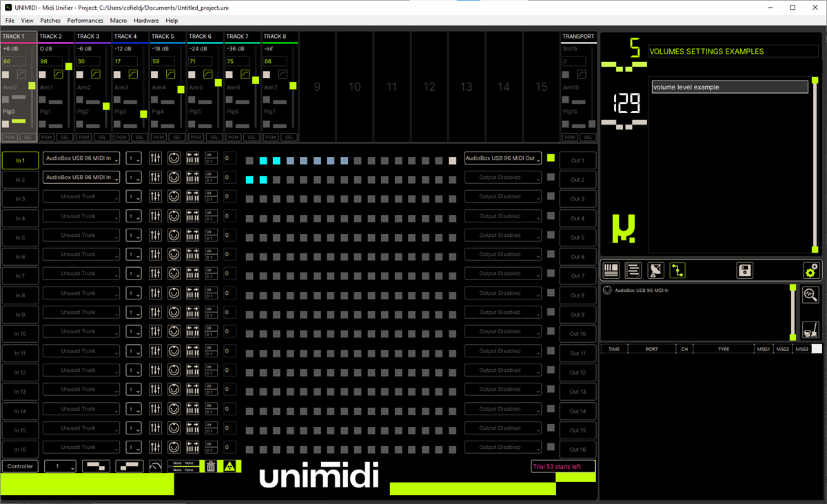Click the trash can delete icon
The height and width of the screenshot is (504, 827).
[212, 466]
